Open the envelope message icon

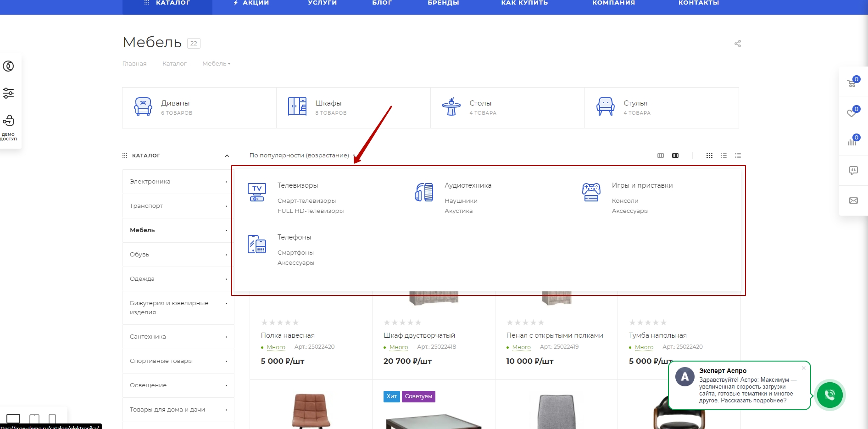853,201
